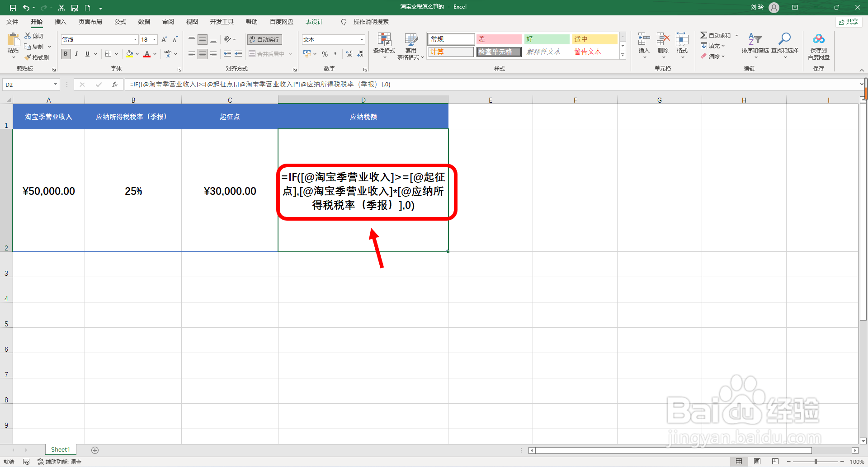The width and height of the screenshot is (868, 467).
Task: Click the Format Painter (格式刷) icon
Action: tap(28, 57)
